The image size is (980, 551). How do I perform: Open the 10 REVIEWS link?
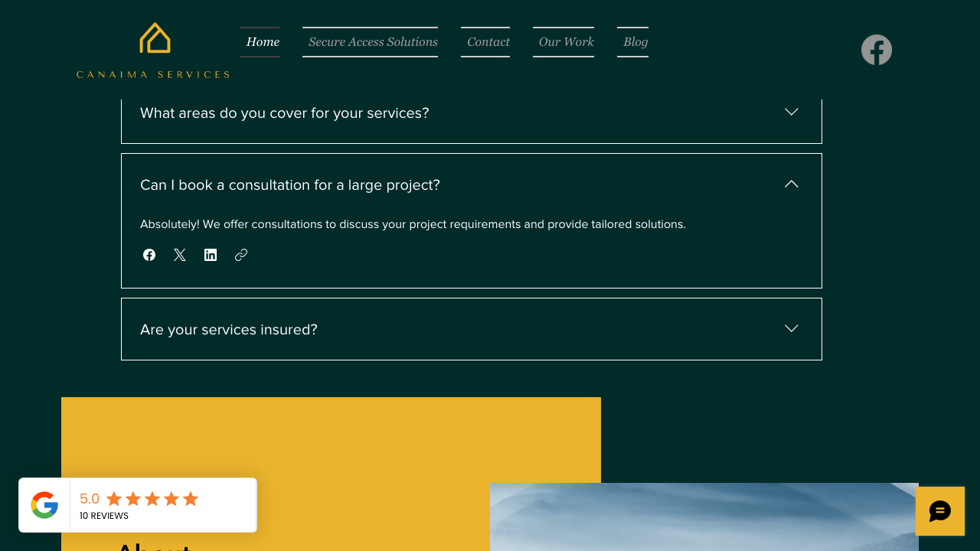click(x=104, y=515)
